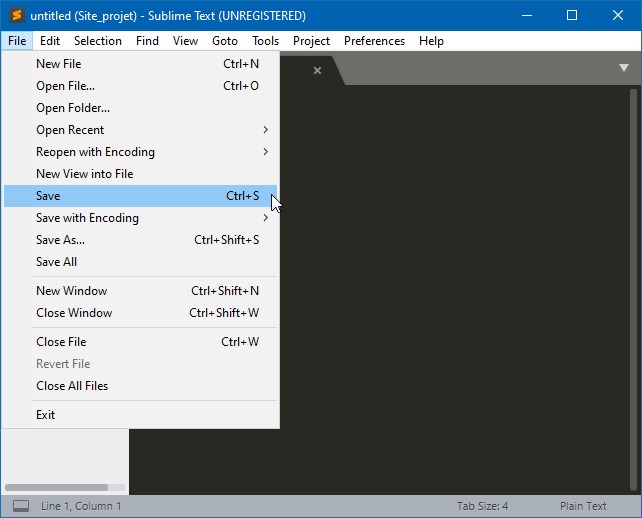Choose New View into File
Screen dimensions: 642x518
tap(140, 174)
